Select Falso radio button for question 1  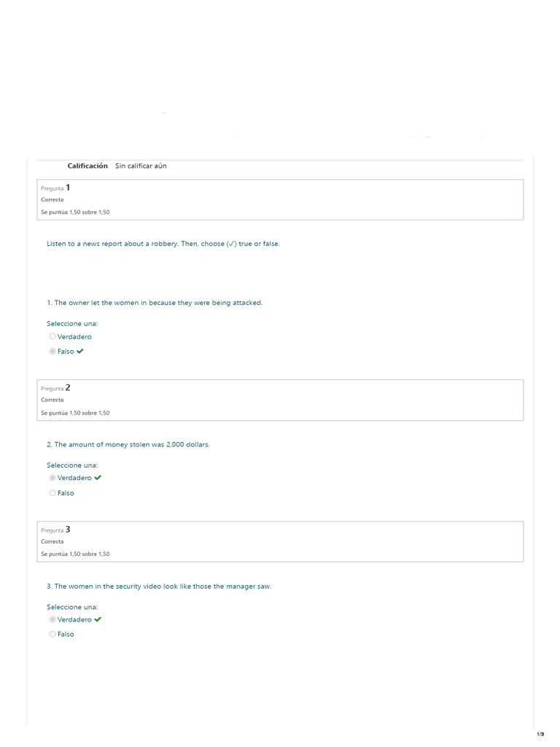(52, 352)
